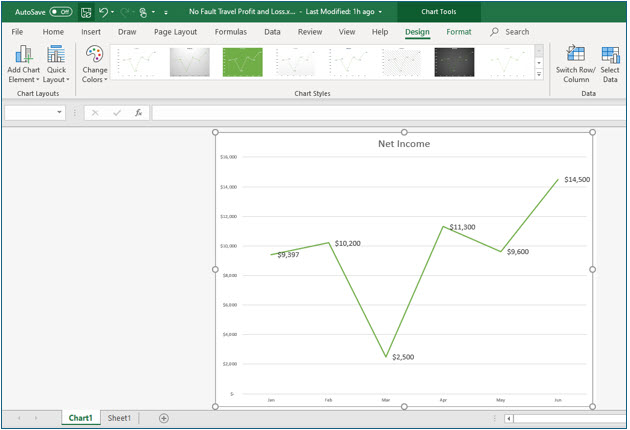Click horizontal scrollbar left arrow
The image size is (630, 430).
pyautogui.click(x=509, y=419)
